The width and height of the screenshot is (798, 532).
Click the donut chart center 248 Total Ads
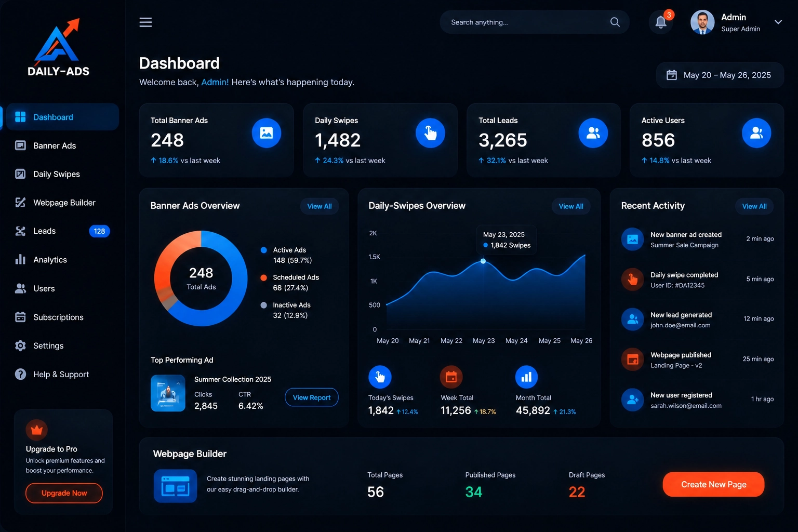[x=201, y=278]
